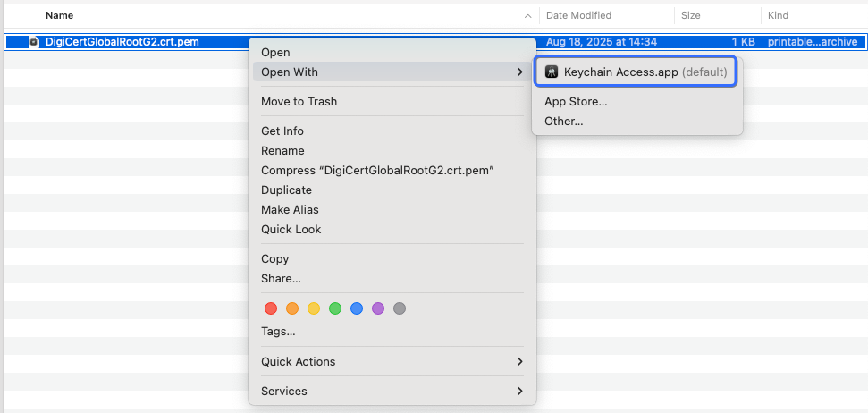
Task: Choose the purple tag circle
Action: (x=378, y=308)
